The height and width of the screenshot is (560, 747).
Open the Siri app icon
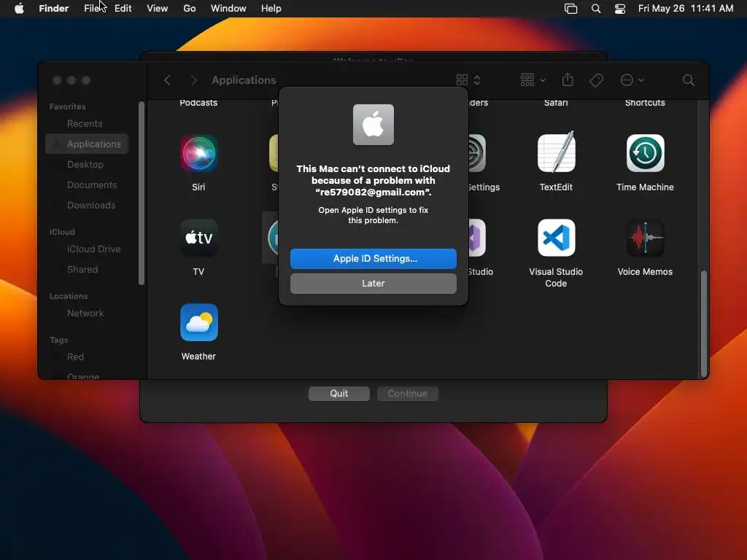point(198,153)
